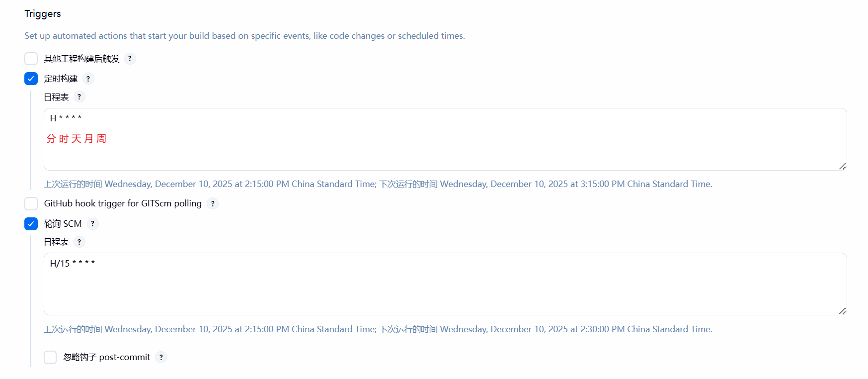Open help for 忽略钩子 post-commit
This screenshot has height=379, width=868.
(x=161, y=357)
